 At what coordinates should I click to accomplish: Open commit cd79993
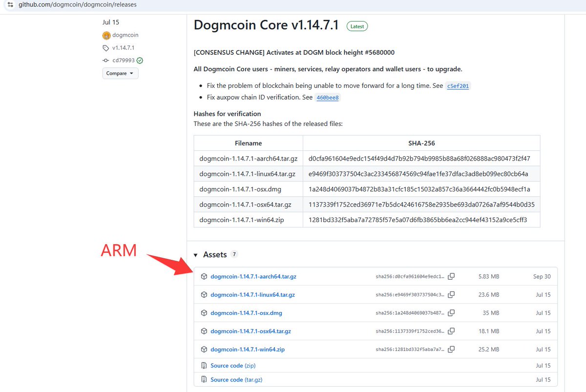(123, 61)
